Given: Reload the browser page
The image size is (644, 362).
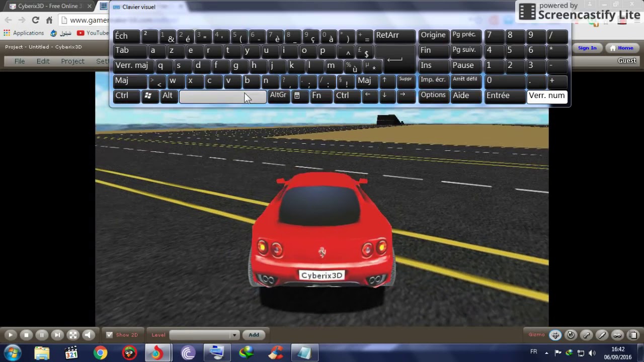Looking at the screenshot, I should pyautogui.click(x=35, y=20).
